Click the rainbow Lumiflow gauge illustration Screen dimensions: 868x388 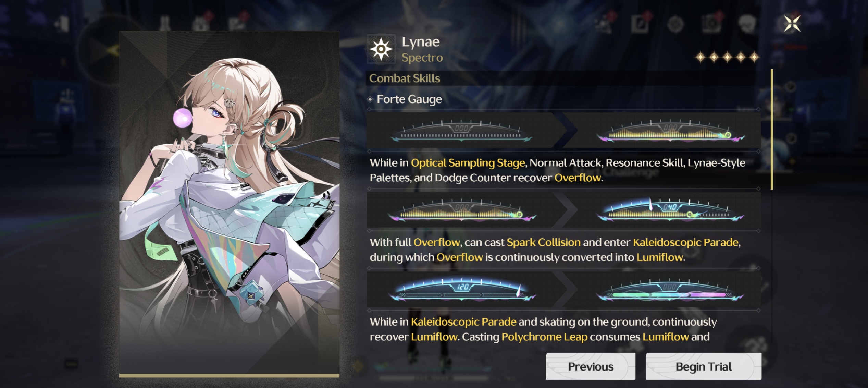pyautogui.click(x=670, y=290)
